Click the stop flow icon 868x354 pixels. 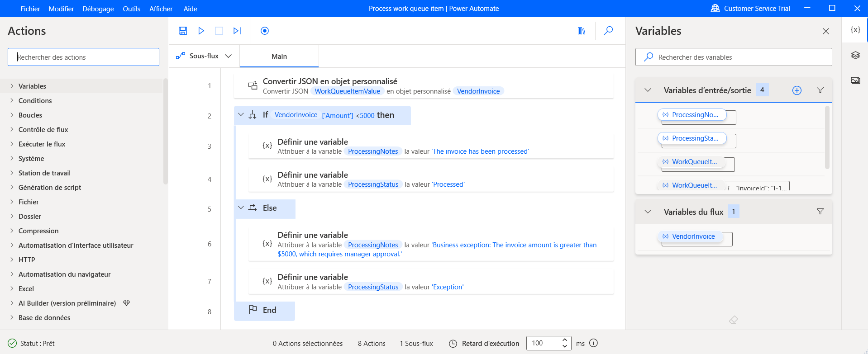pos(219,31)
